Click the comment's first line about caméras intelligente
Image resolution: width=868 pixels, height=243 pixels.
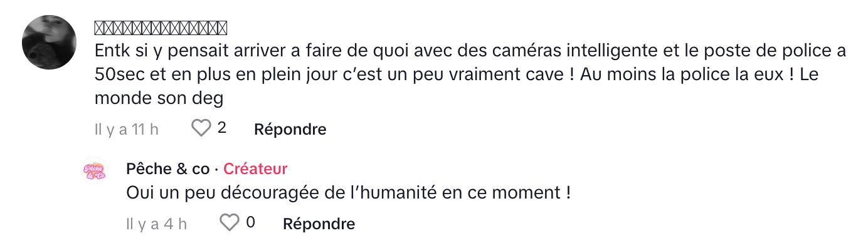(470, 50)
